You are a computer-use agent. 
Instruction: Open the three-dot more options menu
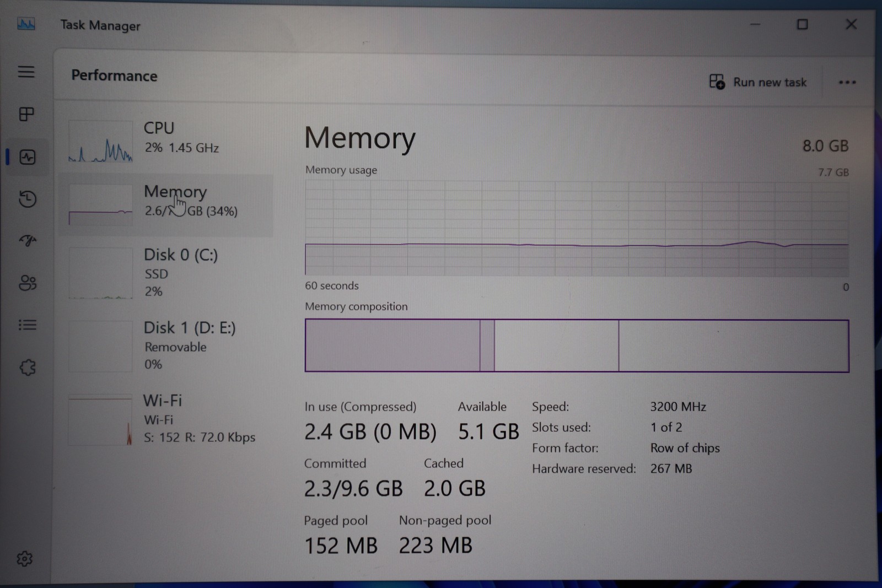[x=847, y=82]
